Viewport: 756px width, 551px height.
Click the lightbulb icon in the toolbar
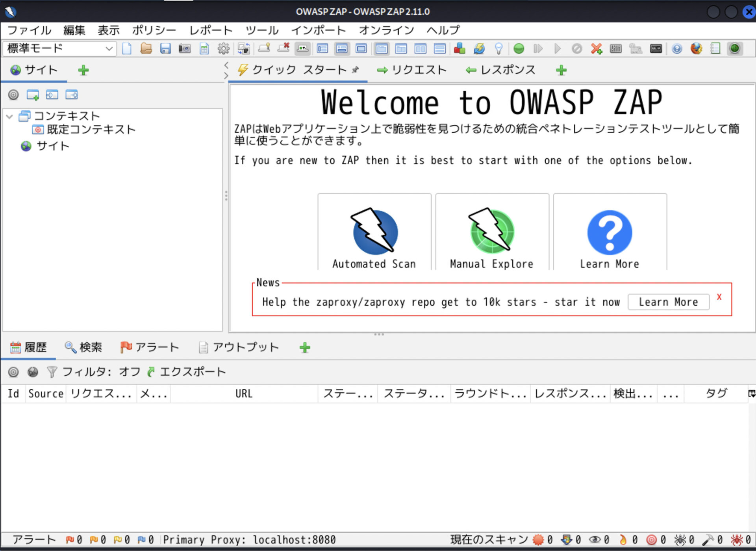pyautogui.click(x=498, y=48)
